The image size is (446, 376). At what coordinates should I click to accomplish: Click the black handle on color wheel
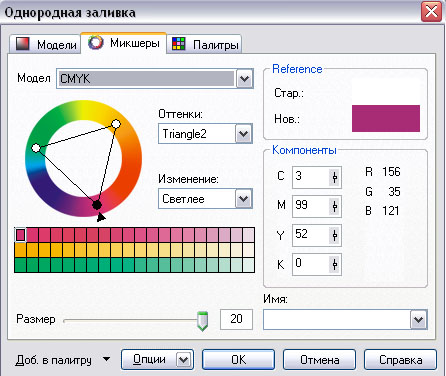(97, 205)
